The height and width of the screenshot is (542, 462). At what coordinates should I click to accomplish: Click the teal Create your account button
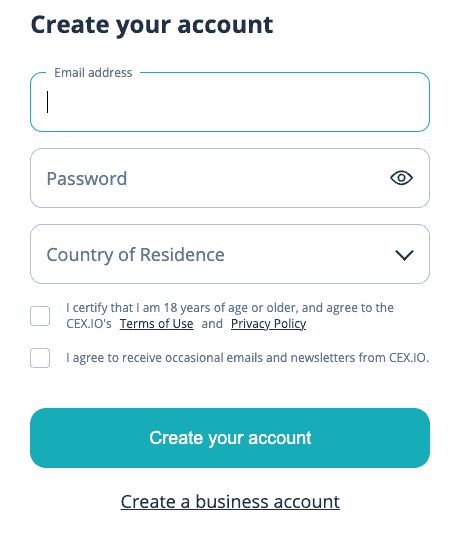pyautogui.click(x=230, y=438)
